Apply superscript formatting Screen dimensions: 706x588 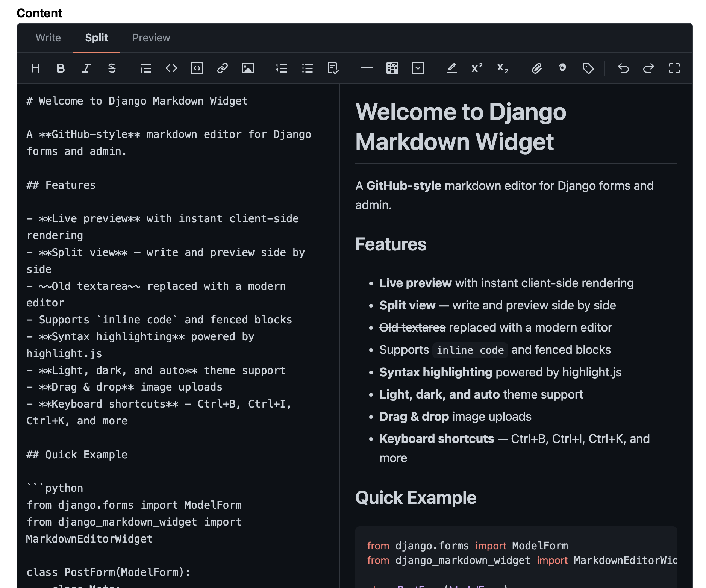[477, 68]
